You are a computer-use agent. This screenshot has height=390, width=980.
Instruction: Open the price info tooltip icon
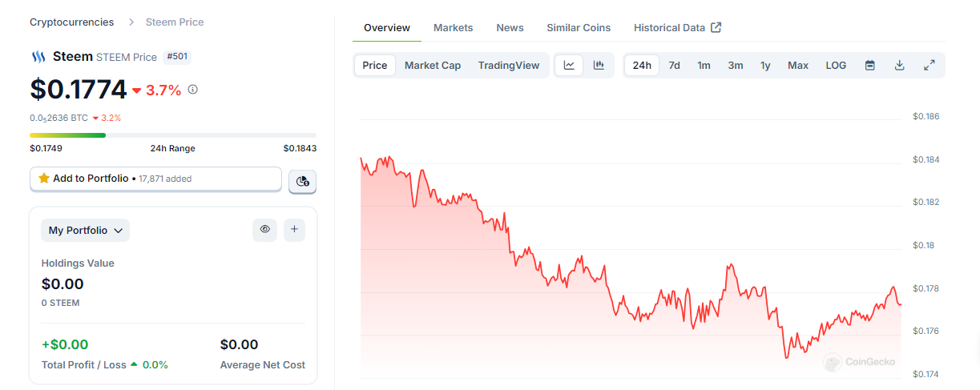coord(192,90)
